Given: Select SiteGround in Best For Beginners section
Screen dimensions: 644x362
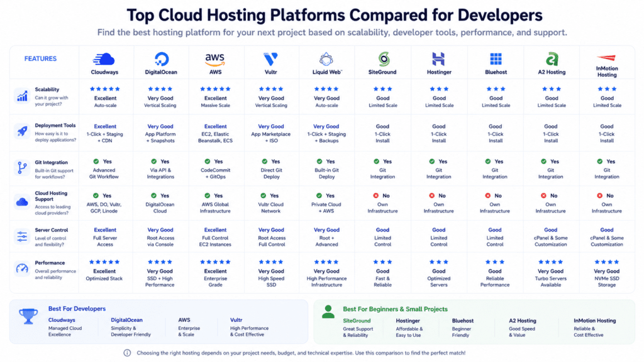Looking at the screenshot, I should click(x=357, y=321).
